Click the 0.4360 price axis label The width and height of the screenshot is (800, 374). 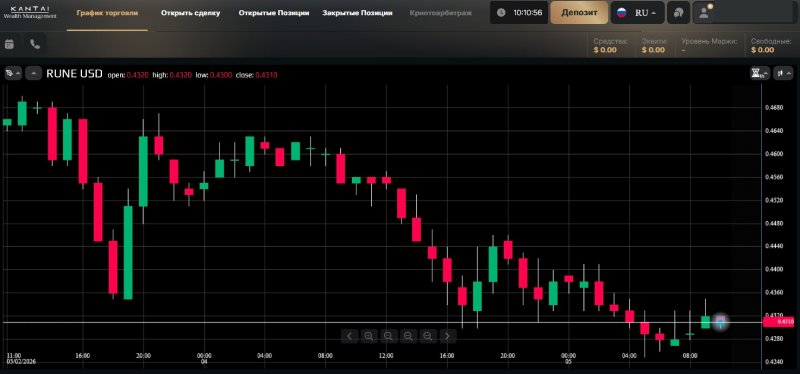(x=774, y=292)
